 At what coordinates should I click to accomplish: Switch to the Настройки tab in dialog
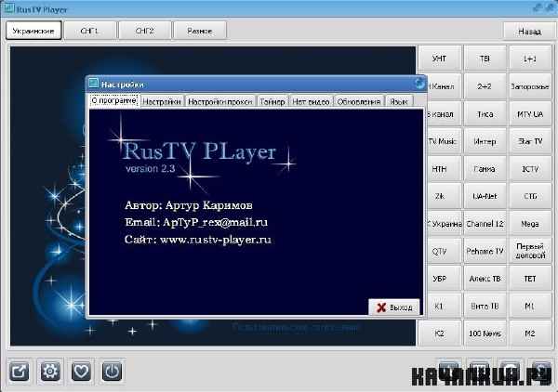click(162, 101)
